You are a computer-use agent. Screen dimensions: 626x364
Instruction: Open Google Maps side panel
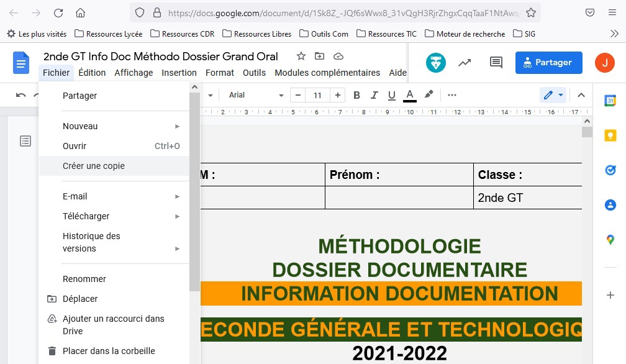[x=610, y=240]
